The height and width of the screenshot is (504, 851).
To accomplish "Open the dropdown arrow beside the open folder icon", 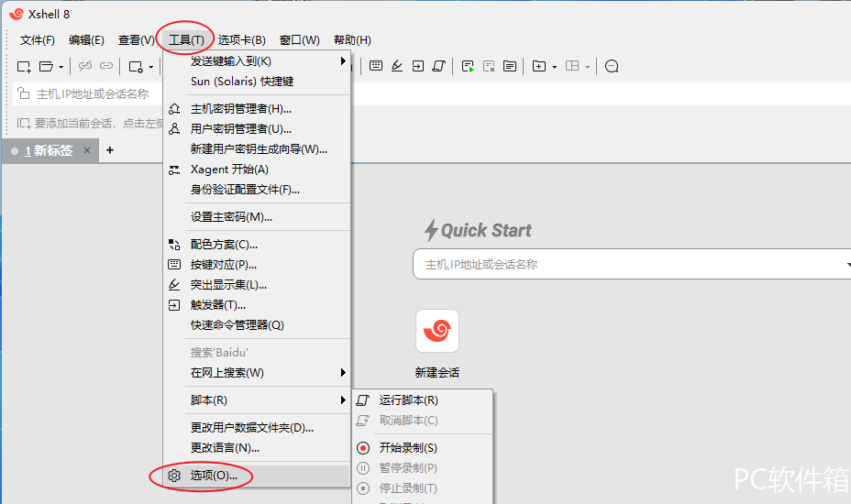I will pyautogui.click(x=61, y=67).
